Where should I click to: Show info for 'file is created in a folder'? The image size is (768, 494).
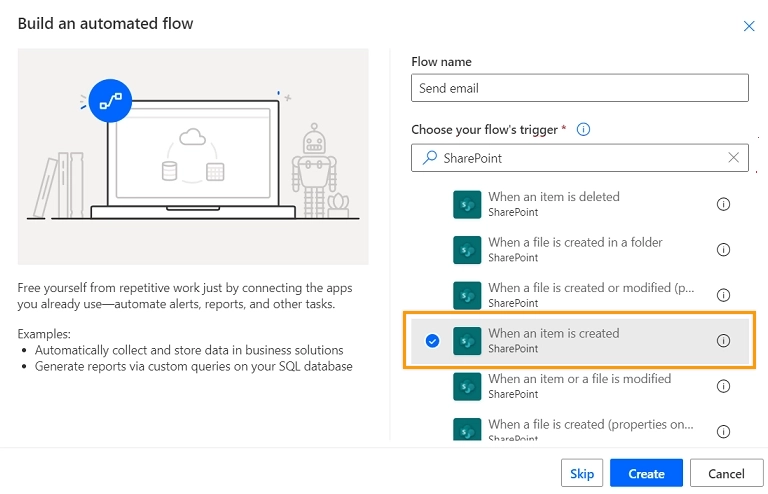[723, 250]
